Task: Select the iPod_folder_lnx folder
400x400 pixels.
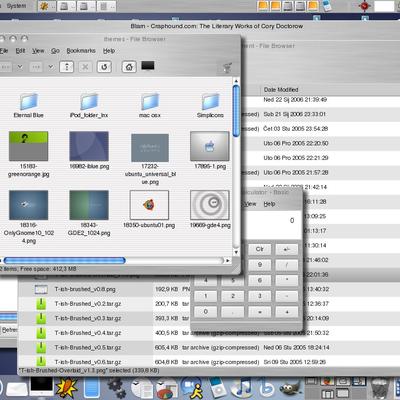Action: [x=89, y=106]
